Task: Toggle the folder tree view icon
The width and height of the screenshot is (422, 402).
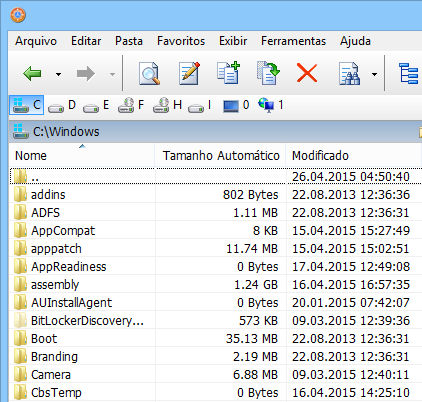Action: pos(409,73)
